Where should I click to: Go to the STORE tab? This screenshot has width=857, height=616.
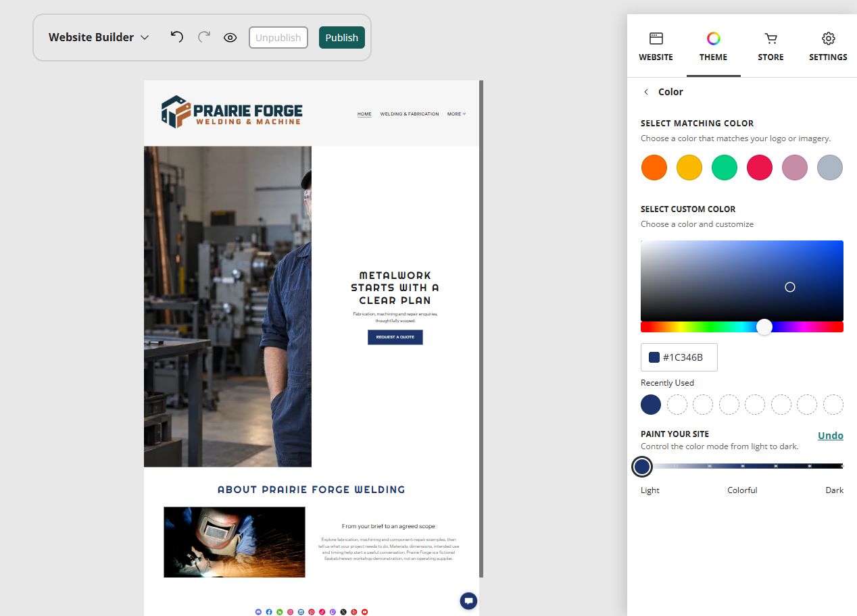tap(770, 47)
